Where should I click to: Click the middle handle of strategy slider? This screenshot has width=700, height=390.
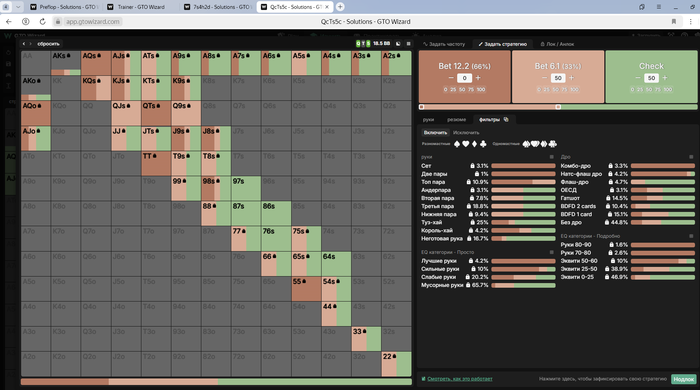pyautogui.click(x=558, y=107)
